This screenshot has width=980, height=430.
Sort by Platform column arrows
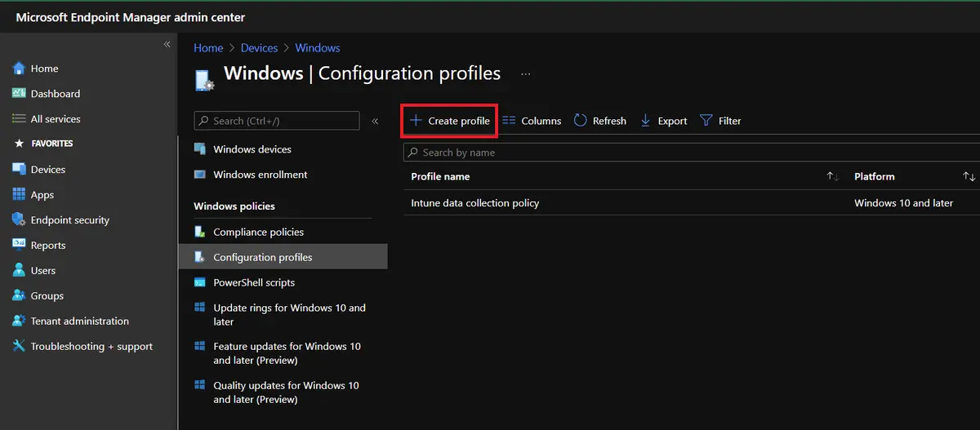(969, 176)
